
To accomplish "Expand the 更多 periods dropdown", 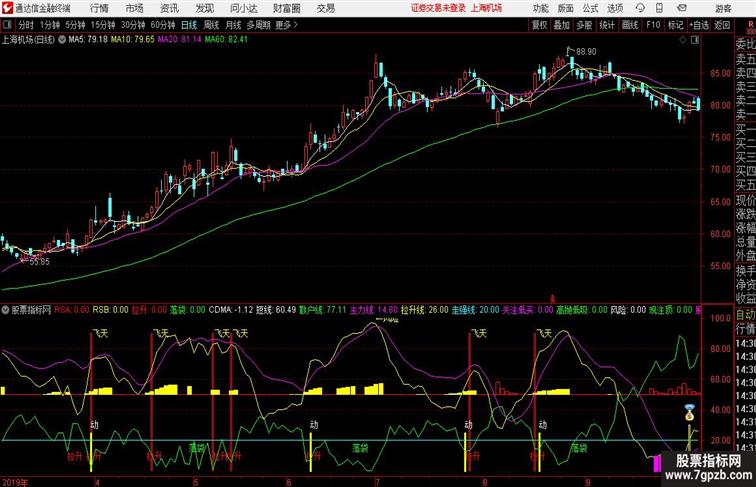I will click(286, 25).
